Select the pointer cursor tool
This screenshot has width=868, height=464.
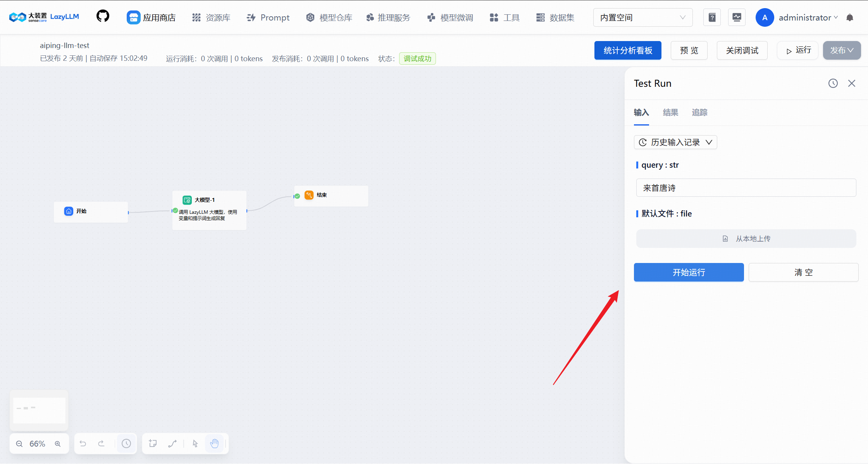point(195,443)
